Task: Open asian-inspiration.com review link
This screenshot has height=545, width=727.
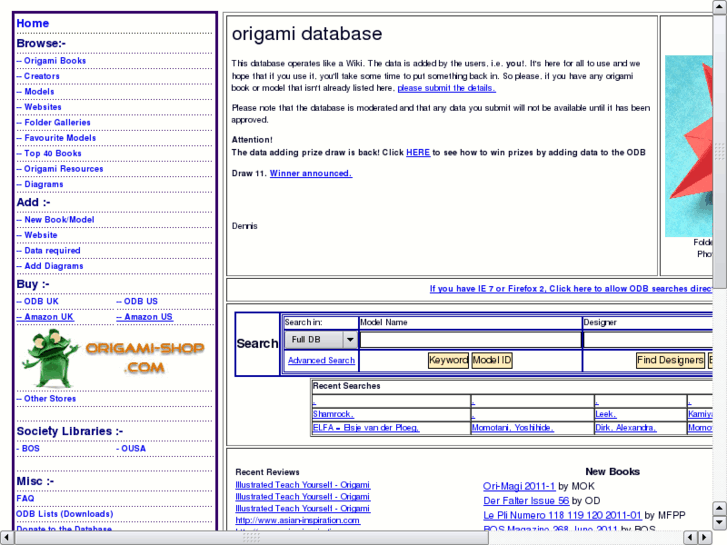Action: point(298,520)
